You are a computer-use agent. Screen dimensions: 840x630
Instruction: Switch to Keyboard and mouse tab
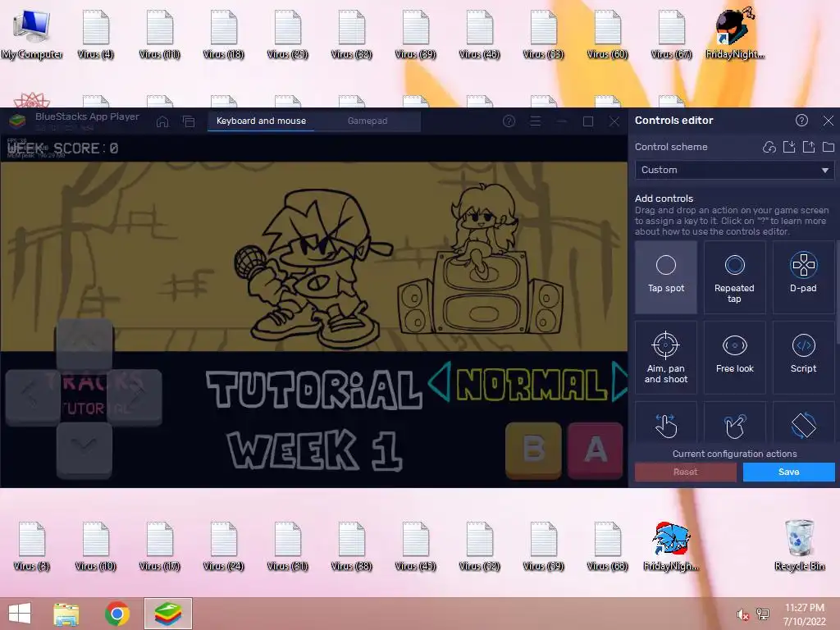point(261,121)
